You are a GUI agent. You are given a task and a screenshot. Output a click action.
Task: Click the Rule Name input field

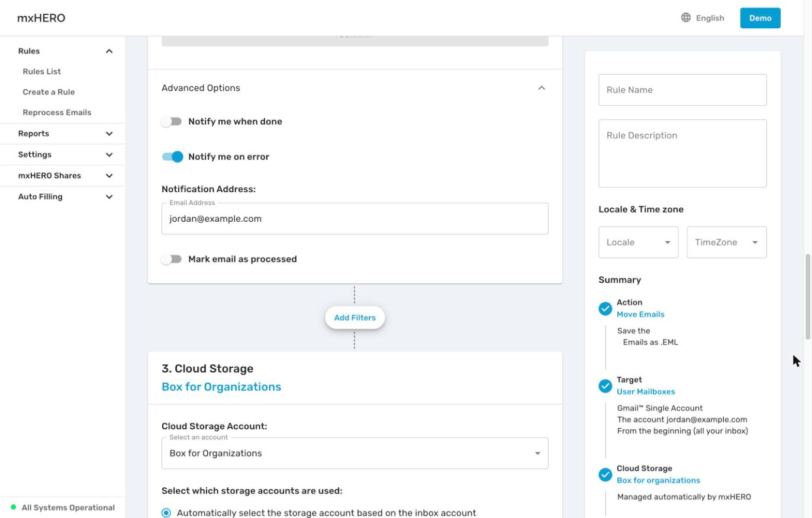682,90
